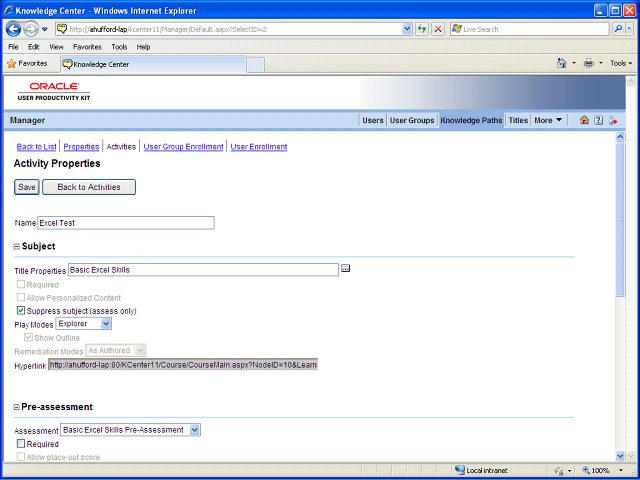The image size is (640, 480).
Task: Click the browser Forward arrow
Action: click(31, 29)
